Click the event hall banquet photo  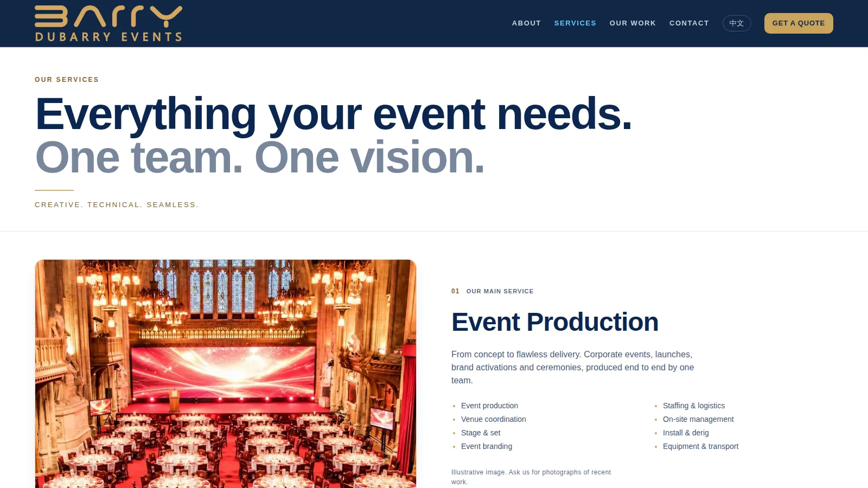click(226, 374)
